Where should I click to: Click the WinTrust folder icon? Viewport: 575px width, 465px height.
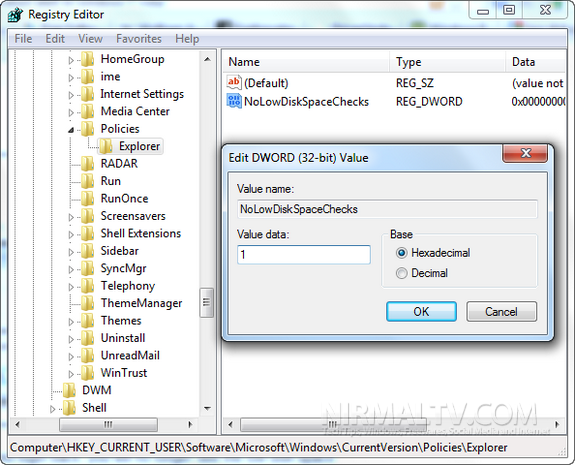88,373
